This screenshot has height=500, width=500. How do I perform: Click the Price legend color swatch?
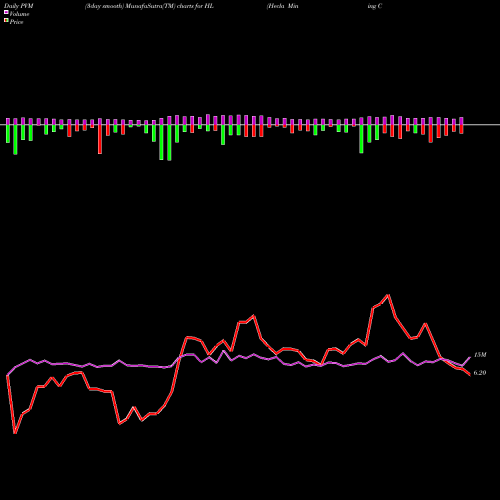[x=6, y=21]
